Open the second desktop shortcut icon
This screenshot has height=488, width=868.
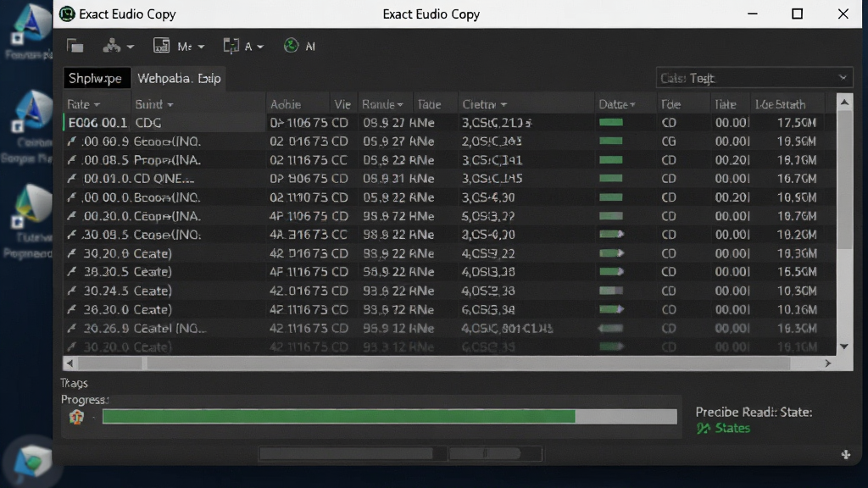click(x=33, y=112)
